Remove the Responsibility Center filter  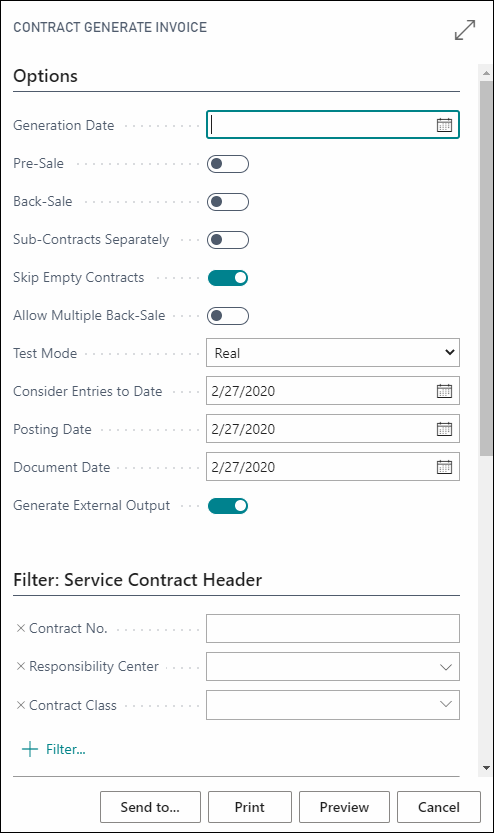(x=21, y=666)
